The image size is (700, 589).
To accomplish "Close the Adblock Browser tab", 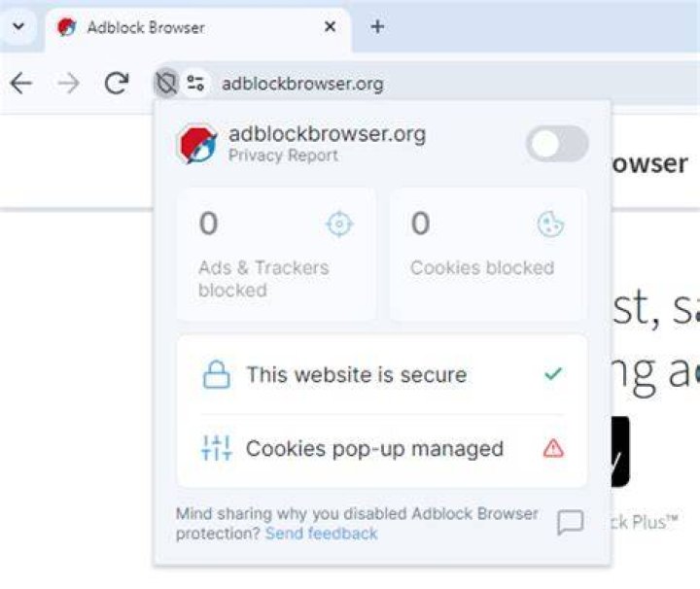I will (x=330, y=27).
